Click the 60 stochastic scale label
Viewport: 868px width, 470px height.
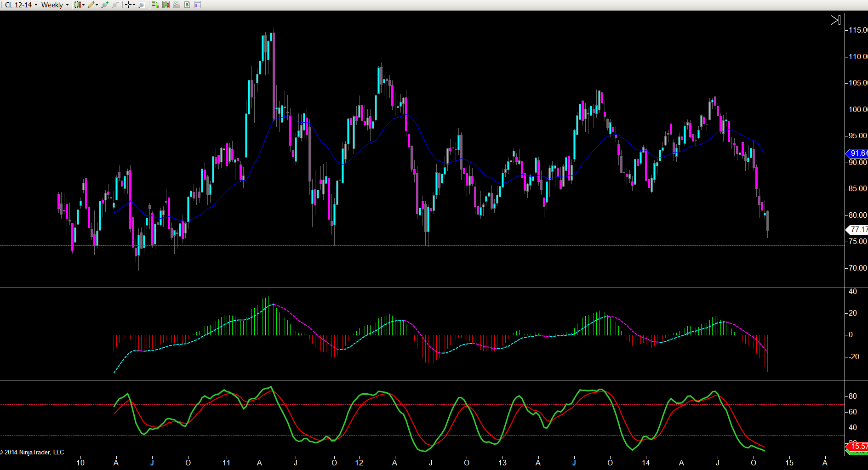pos(853,412)
